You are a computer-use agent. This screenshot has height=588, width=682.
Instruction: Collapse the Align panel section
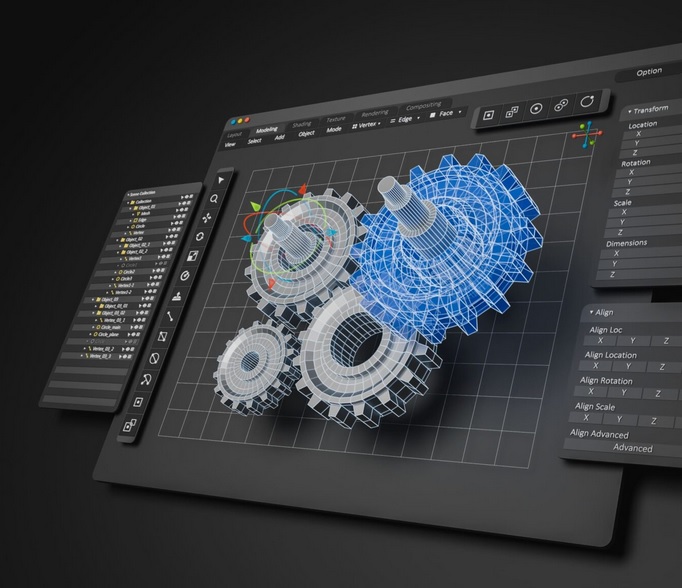592,312
